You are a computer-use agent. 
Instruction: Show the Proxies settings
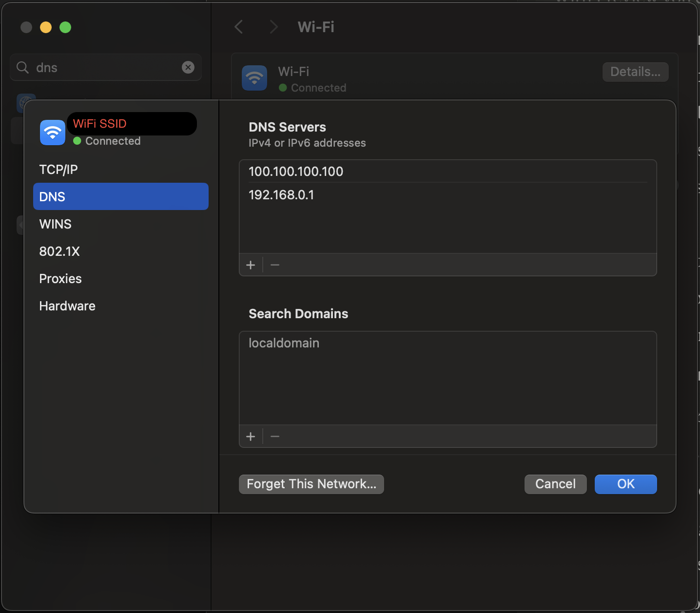point(60,279)
